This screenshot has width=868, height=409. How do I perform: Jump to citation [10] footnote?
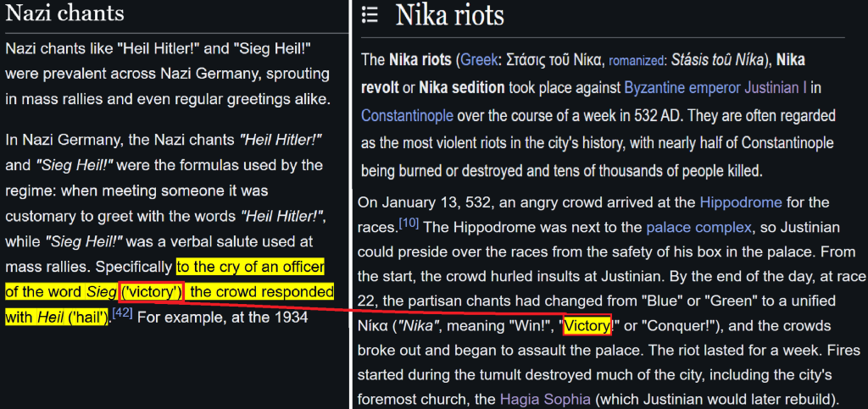[x=409, y=224]
